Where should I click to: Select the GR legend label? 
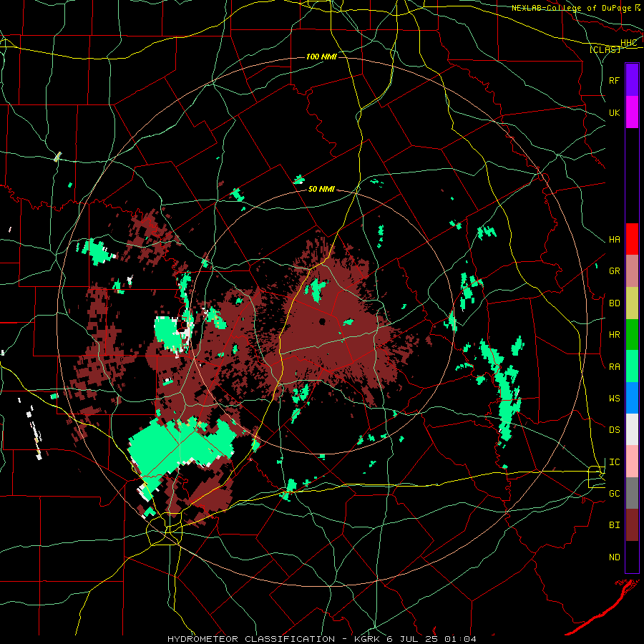point(614,271)
